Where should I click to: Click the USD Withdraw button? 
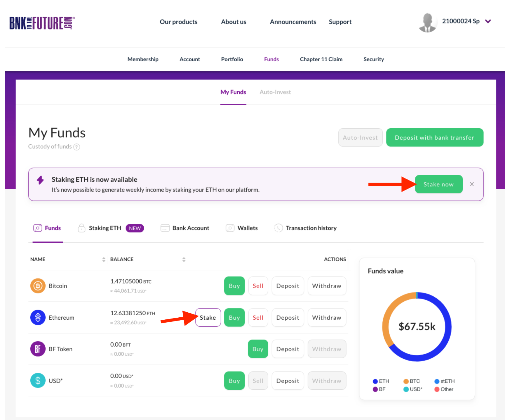pos(327,381)
